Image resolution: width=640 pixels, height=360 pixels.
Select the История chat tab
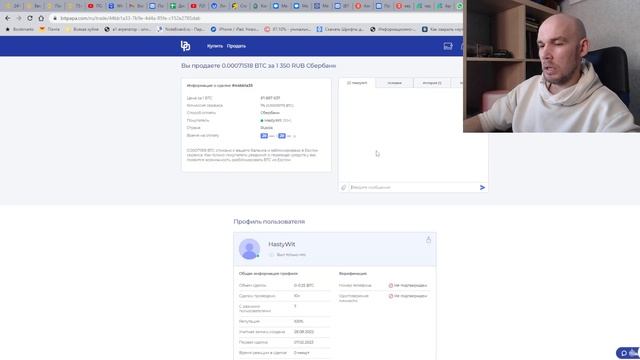[x=432, y=83]
